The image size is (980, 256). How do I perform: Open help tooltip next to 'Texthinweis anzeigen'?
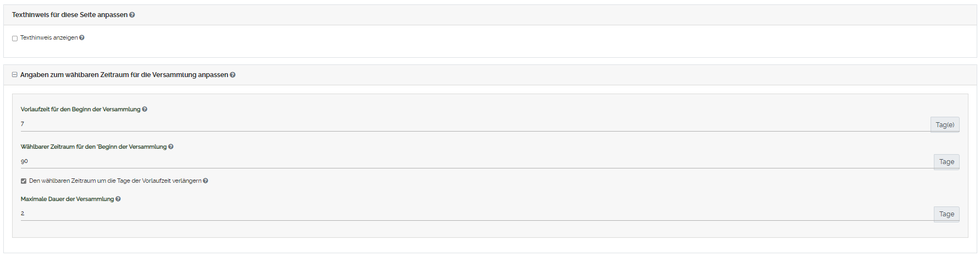tap(82, 38)
